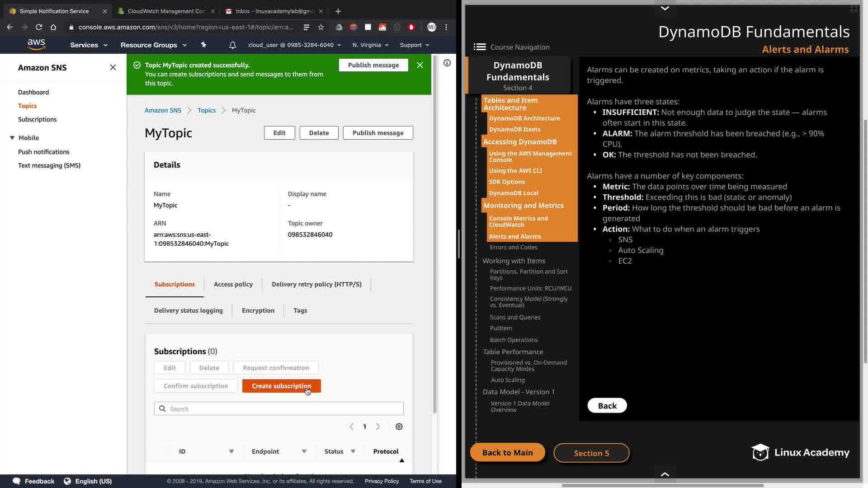Open the Services dropdown menu
The height and width of the screenshot is (488, 868).
(x=89, y=45)
